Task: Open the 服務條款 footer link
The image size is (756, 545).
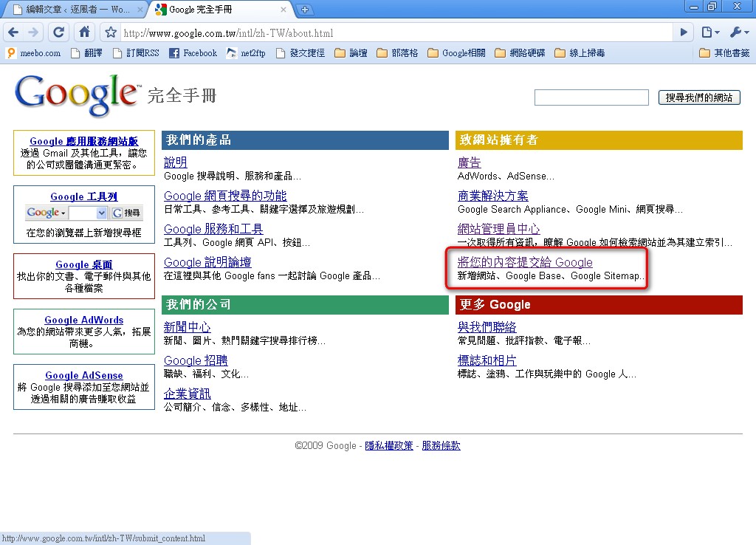Action: pyautogui.click(x=441, y=445)
